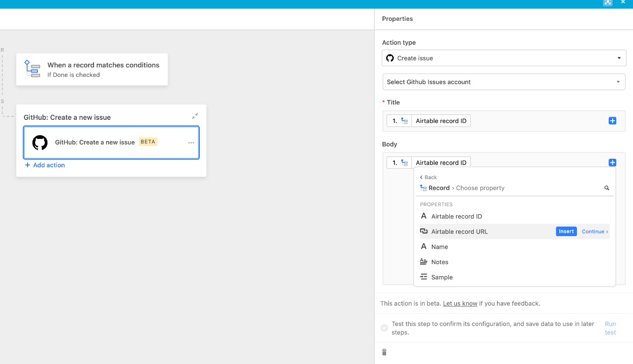633x364 pixels.
Task: Click the GitHub octocat icon in action card
Action: (40, 142)
